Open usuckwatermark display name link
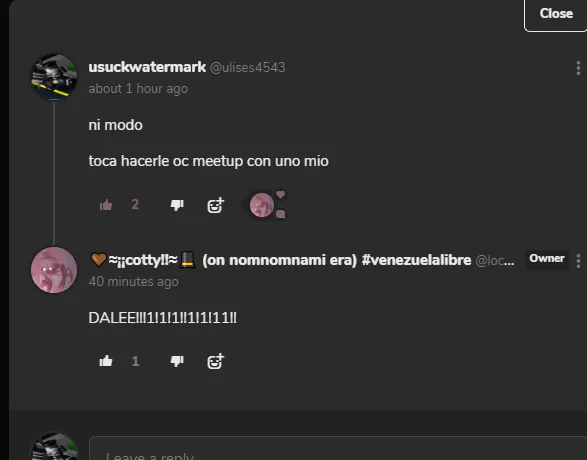Viewport: 587px width, 460px height. click(x=147, y=67)
